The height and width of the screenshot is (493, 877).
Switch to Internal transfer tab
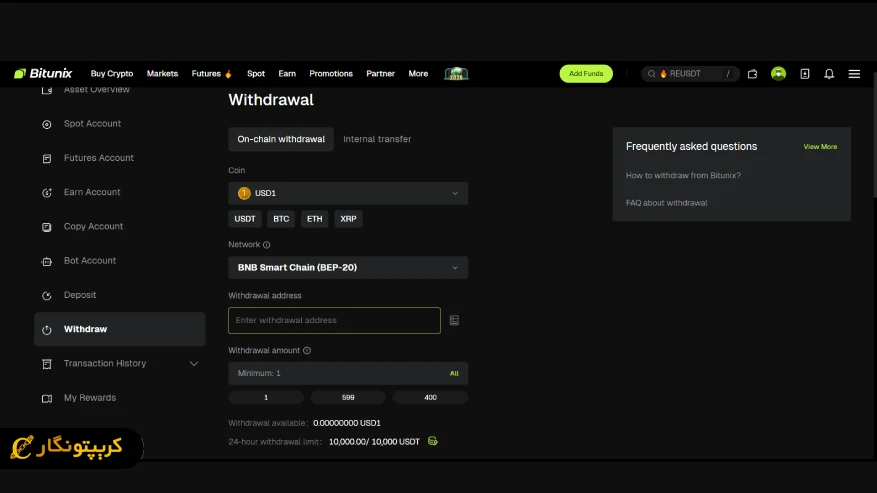[377, 139]
